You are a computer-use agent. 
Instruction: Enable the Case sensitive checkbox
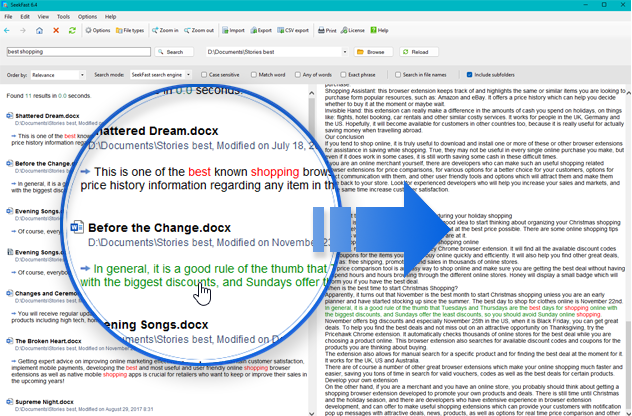205,75
